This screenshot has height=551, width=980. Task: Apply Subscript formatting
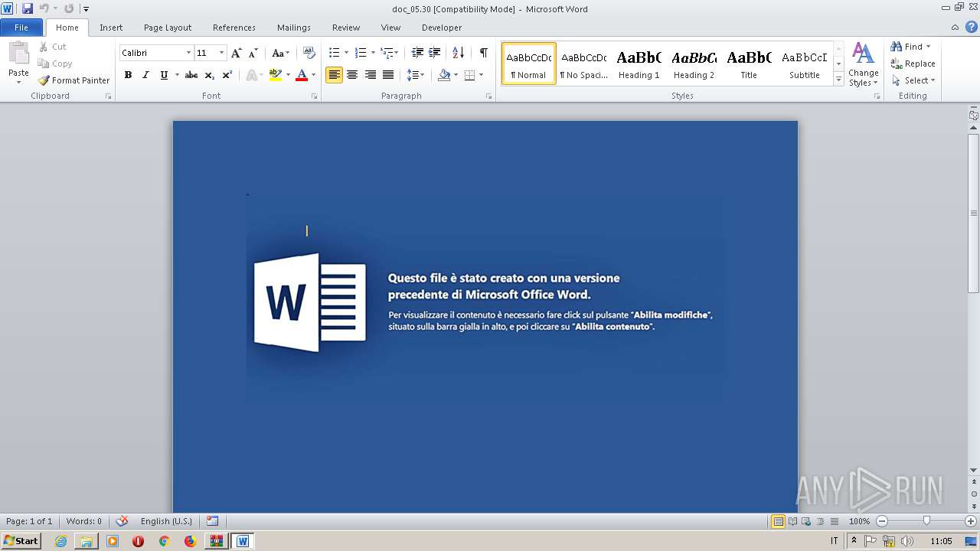pos(209,75)
